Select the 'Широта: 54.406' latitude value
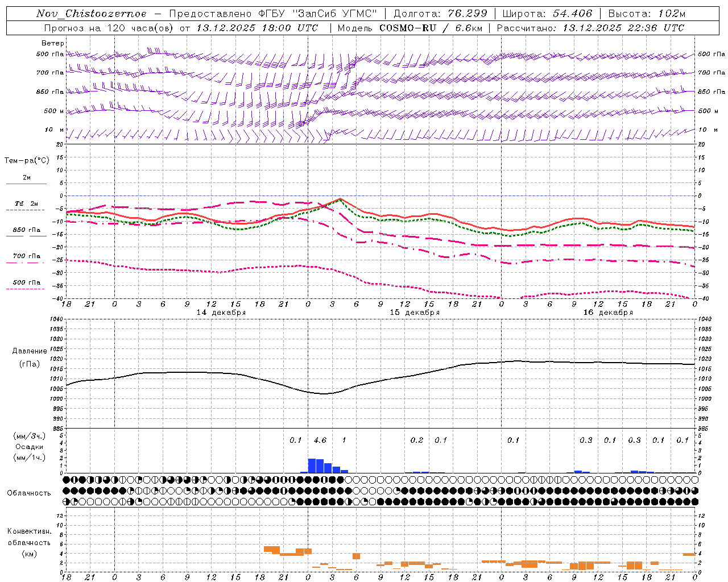 (x=548, y=14)
